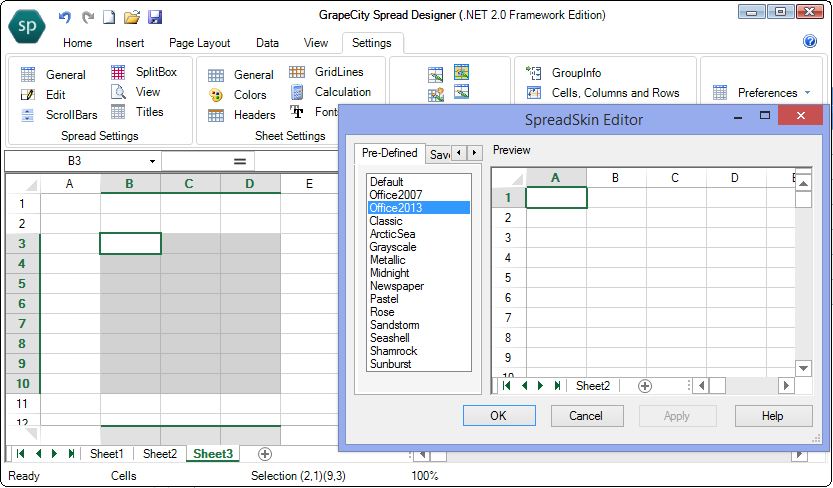This screenshot has height=488, width=833.
Task: Select the Default skin
Action: (x=419, y=182)
